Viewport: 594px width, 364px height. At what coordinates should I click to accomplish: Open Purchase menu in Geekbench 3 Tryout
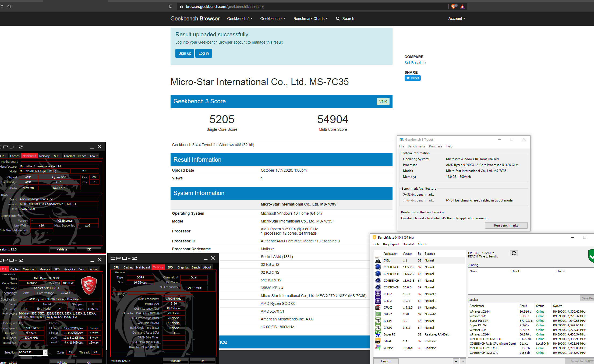[x=436, y=146]
